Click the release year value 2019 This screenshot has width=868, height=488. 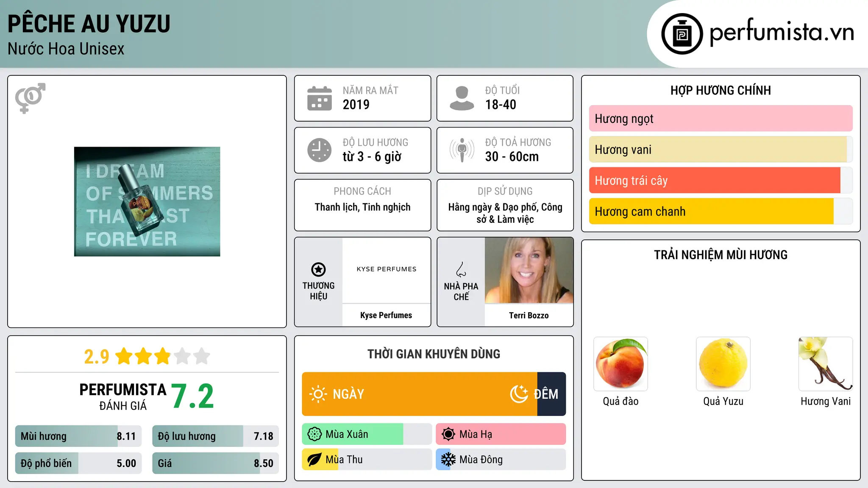356,105
